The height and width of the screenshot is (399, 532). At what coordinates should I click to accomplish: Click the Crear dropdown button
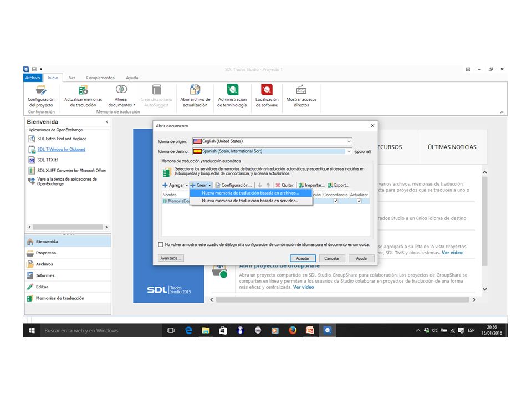click(201, 185)
